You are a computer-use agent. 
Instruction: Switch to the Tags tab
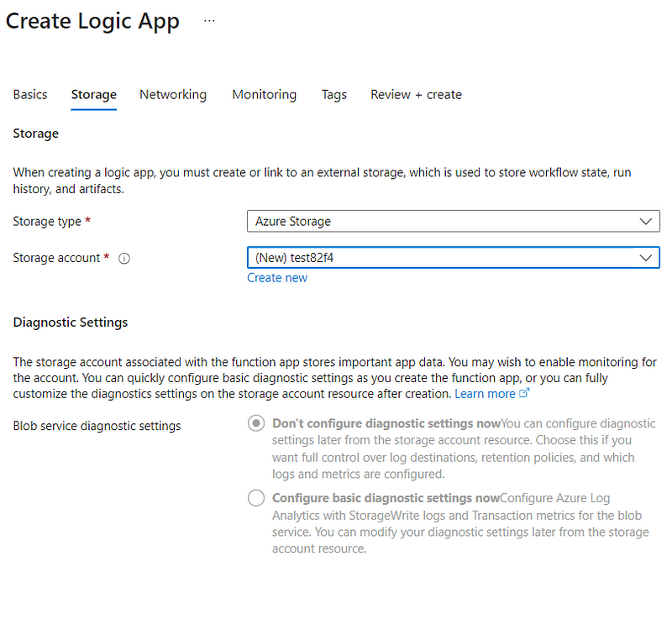[x=333, y=95]
